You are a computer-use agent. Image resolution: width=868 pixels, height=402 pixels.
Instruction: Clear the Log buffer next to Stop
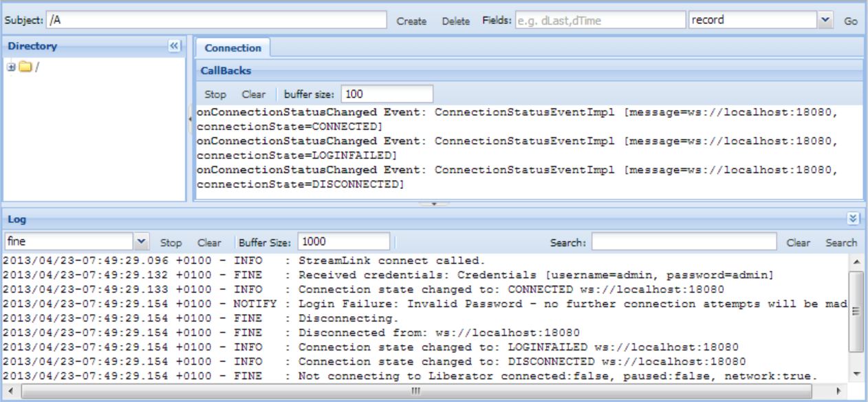click(209, 243)
